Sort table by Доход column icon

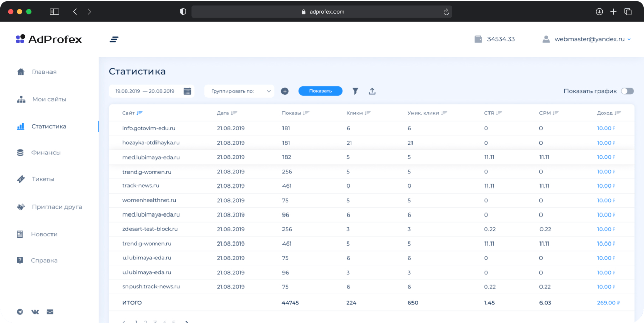(x=618, y=113)
